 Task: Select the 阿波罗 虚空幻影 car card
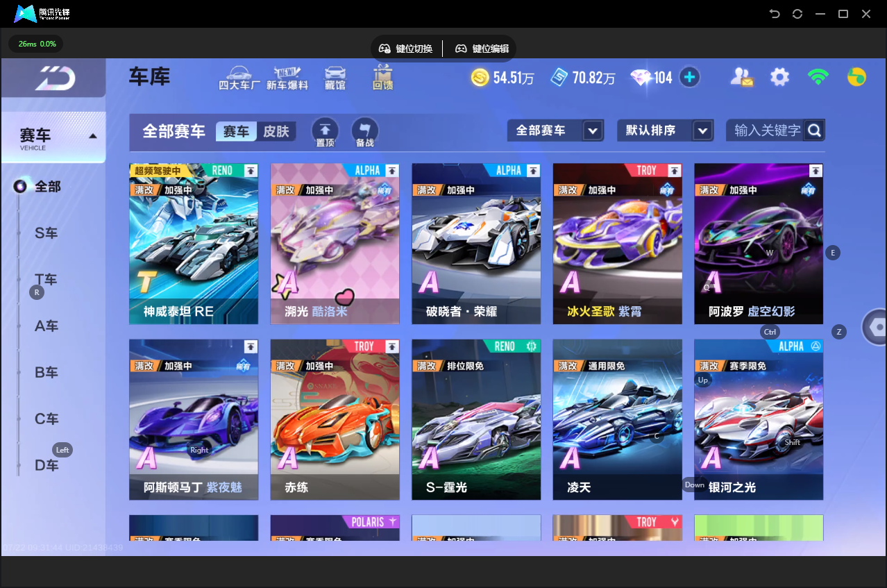759,244
